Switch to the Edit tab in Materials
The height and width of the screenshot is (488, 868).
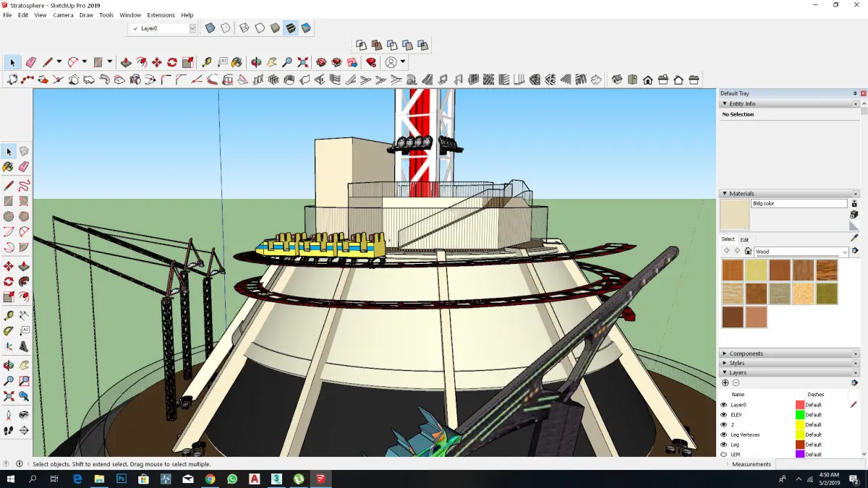[744, 239]
